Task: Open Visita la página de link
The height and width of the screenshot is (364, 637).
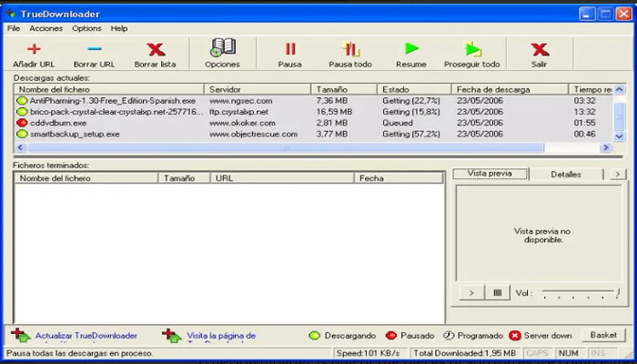Action: coord(221,336)
